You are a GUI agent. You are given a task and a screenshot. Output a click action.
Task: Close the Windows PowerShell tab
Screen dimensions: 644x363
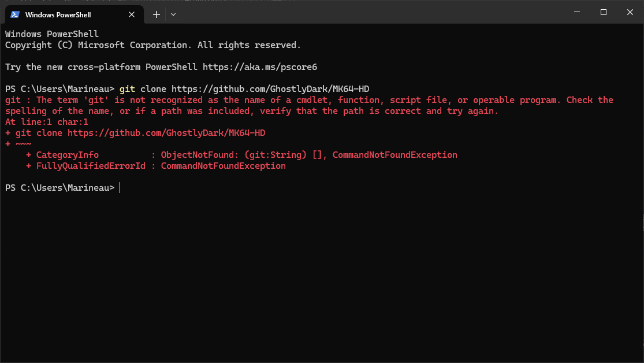click(132, 14)
